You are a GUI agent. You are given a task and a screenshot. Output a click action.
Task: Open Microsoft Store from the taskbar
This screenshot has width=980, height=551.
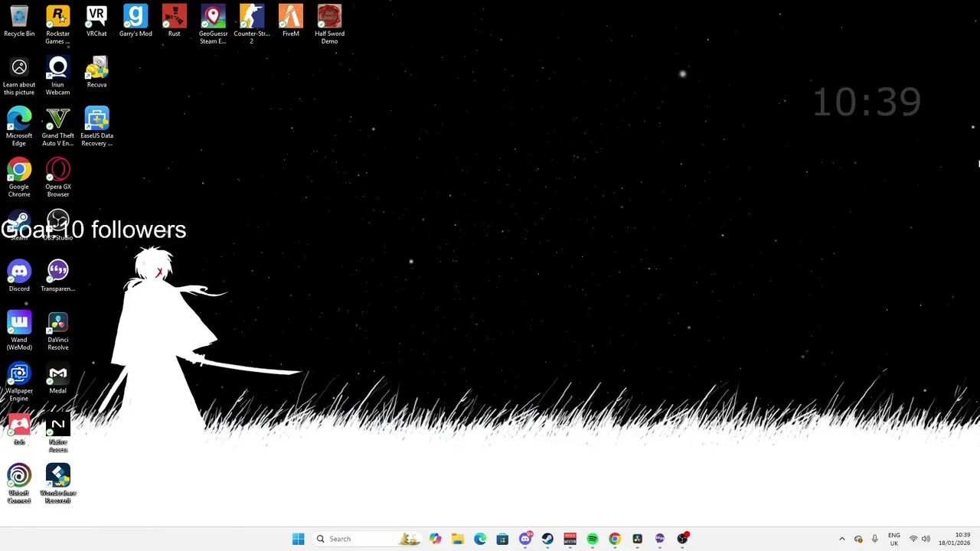[502, 539]
